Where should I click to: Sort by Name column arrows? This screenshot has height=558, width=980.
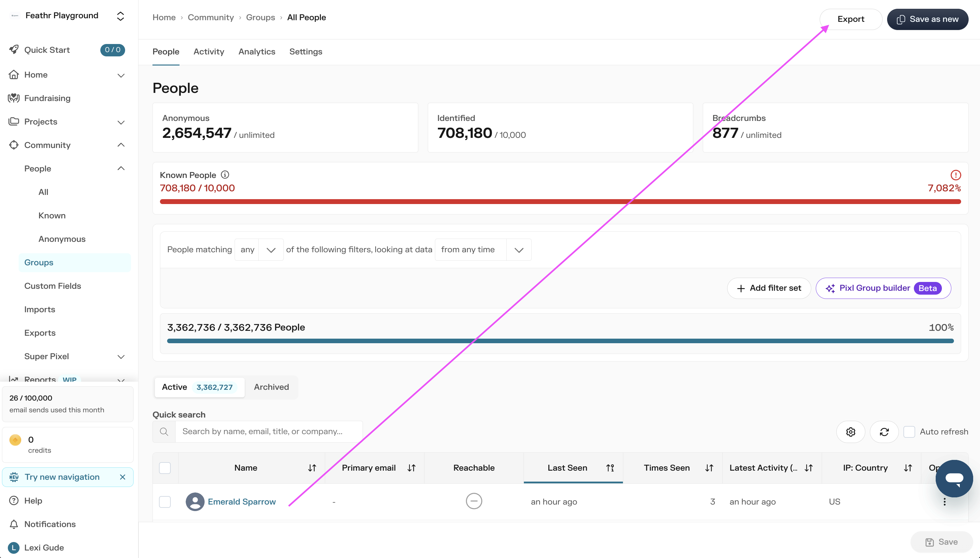click(x=312, y=468)
